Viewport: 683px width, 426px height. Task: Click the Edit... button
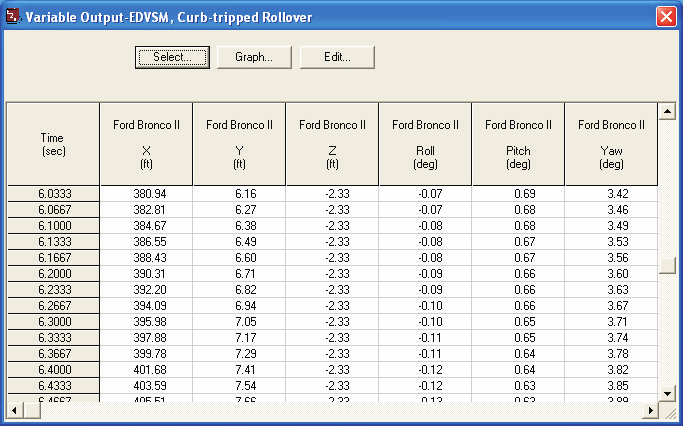[337, 57]
